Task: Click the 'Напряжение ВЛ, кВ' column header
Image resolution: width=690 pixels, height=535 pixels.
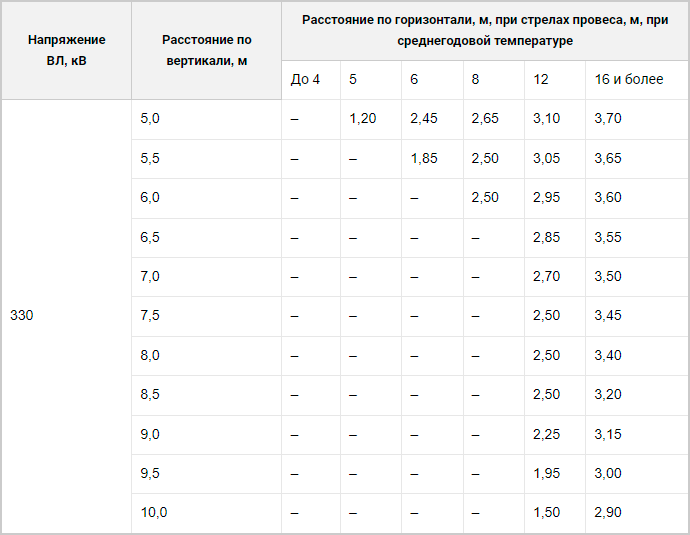Action: click(x=66, y=50)
